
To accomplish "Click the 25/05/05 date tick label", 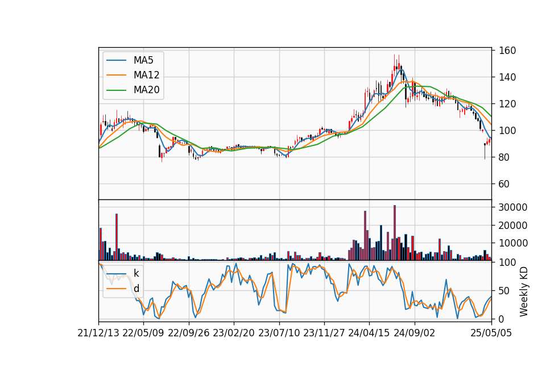I will point(491,333).
